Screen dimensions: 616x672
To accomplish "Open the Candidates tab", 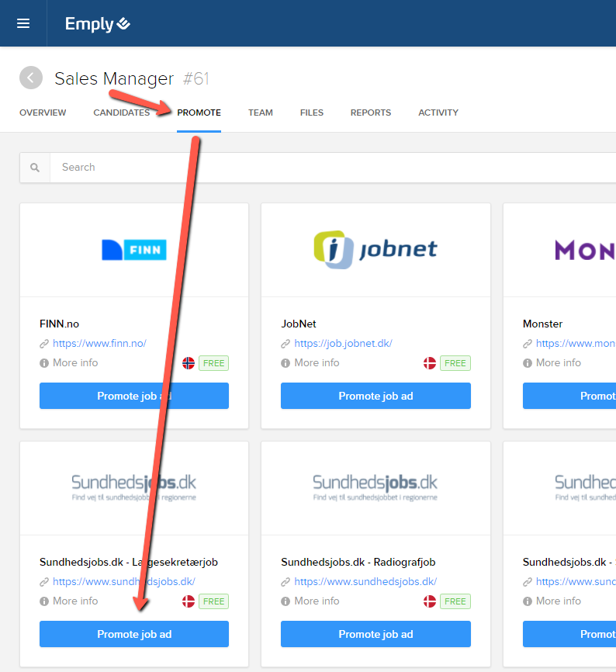I will [121, 113].
